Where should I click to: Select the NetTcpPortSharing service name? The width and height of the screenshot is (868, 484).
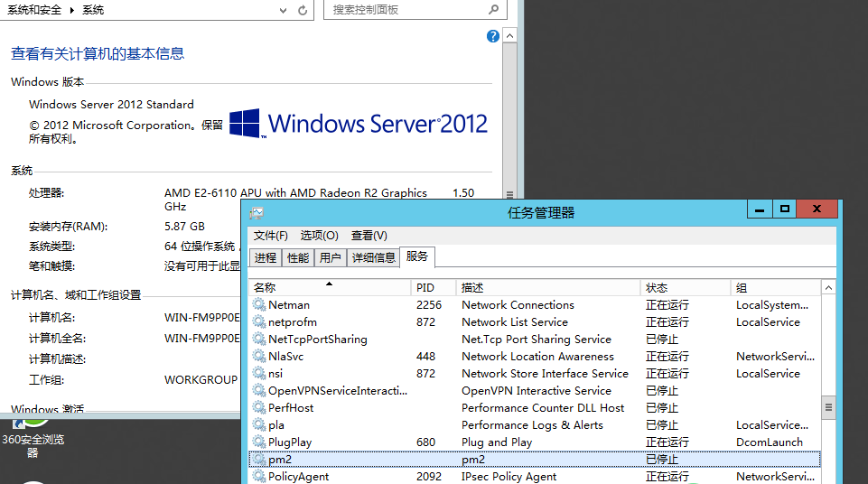point(318,340)
